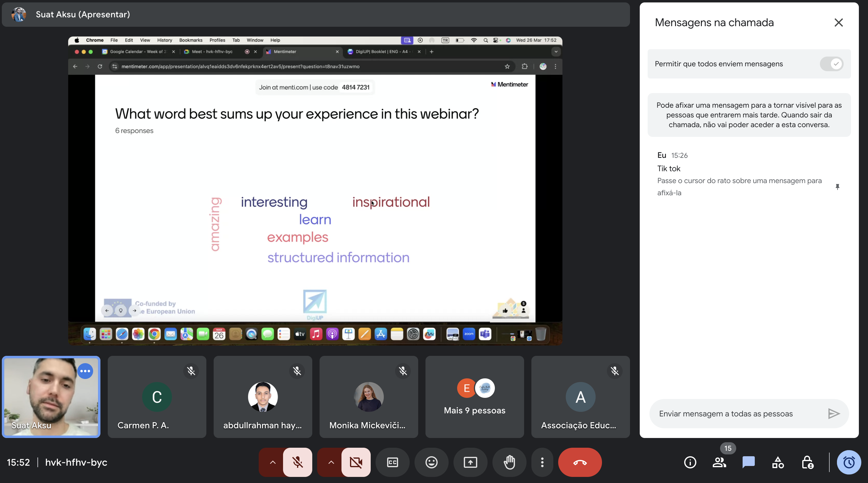
Task: Open the emoji reactions button
Action: (431, 462)
